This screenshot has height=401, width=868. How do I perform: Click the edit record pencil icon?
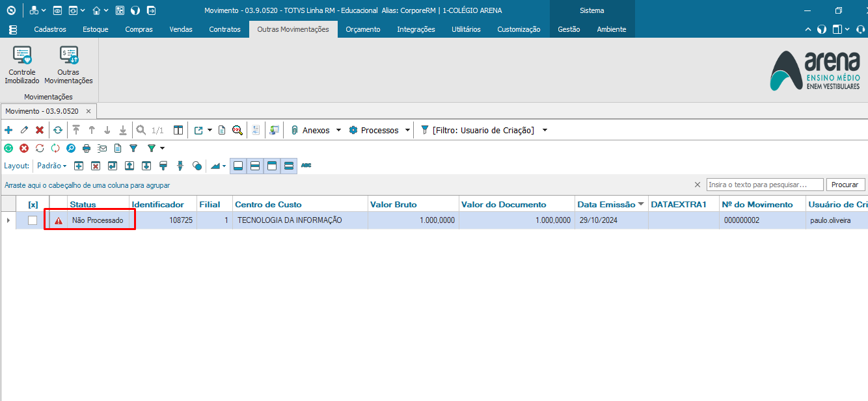pyautogui.click(x=24, y=130)
